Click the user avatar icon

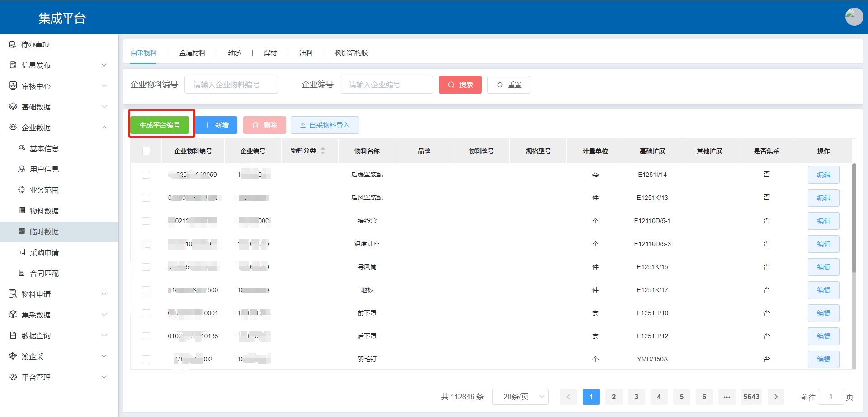pos(854,17)
